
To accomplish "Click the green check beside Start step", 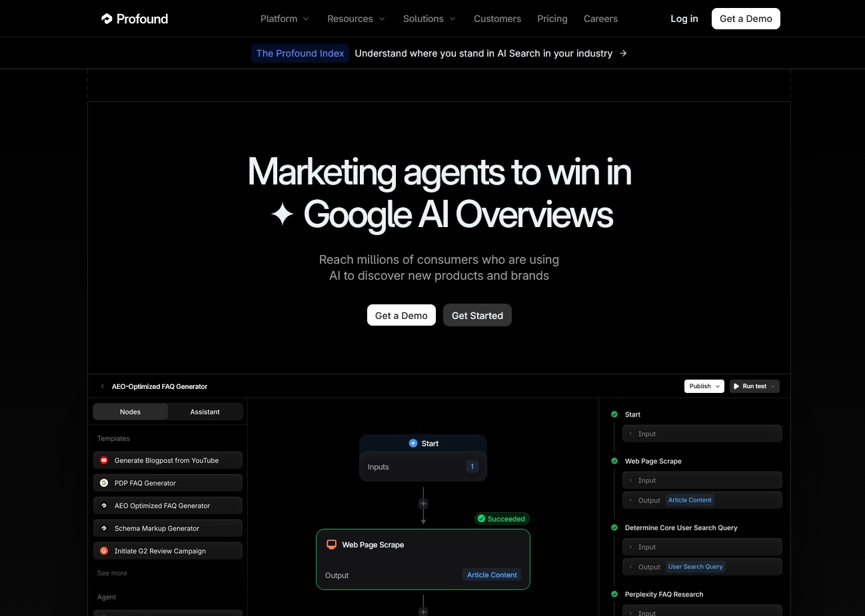I will (614, 414).
